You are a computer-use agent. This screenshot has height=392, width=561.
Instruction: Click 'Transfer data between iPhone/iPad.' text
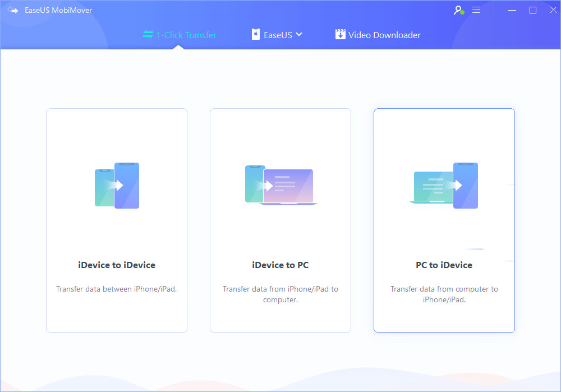tap(117, 289)
